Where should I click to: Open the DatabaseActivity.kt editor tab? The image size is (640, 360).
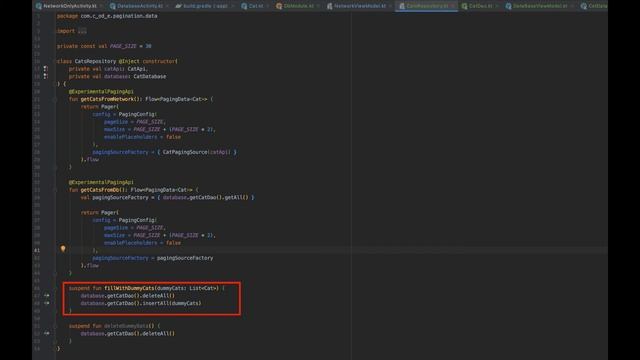140,6
